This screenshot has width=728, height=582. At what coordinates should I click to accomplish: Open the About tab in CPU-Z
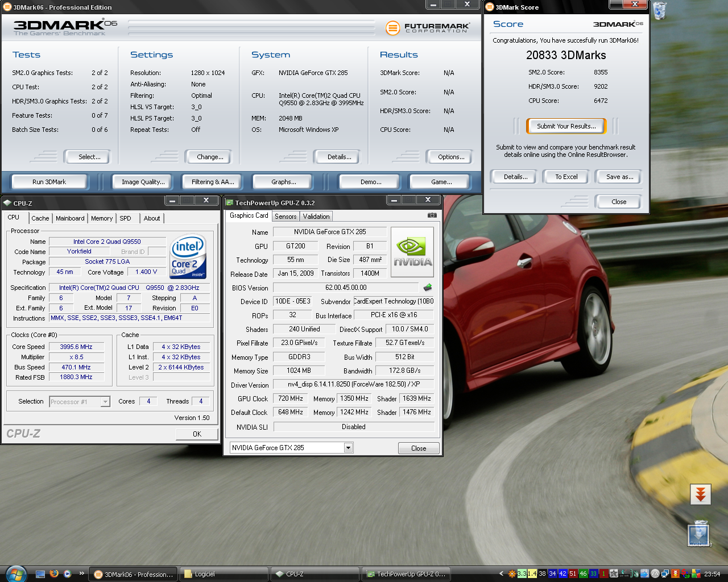[152, 218]
